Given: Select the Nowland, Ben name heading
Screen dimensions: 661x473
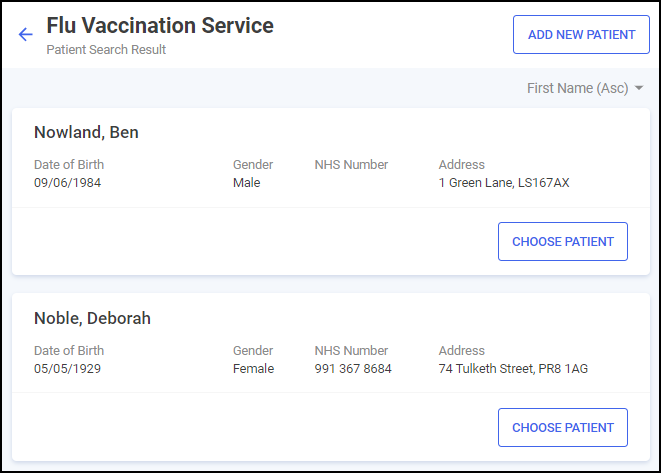Looking at the screenshot, I should 86,132.
